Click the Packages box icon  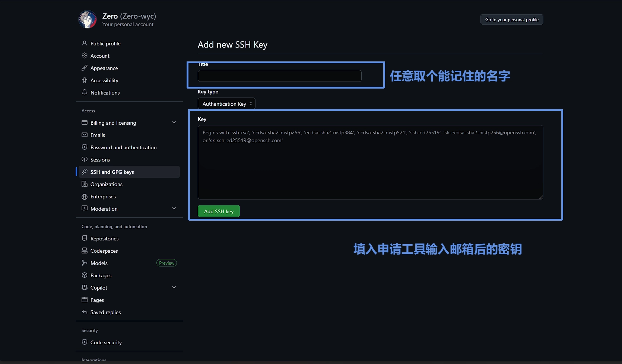(85, 275)
